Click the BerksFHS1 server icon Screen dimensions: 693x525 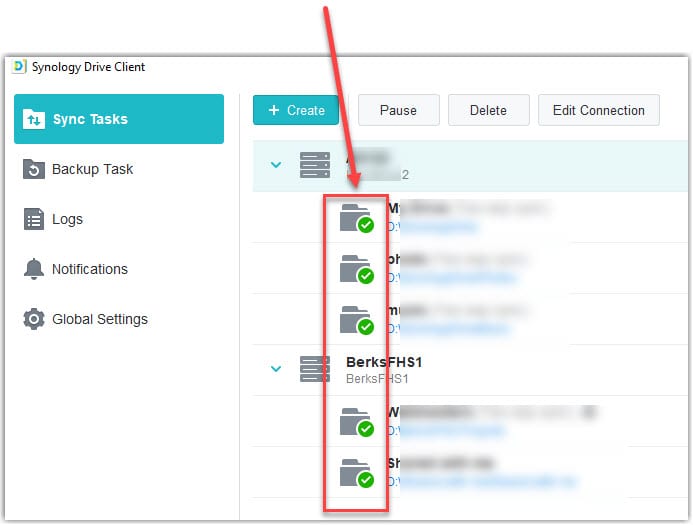[315, 368]
